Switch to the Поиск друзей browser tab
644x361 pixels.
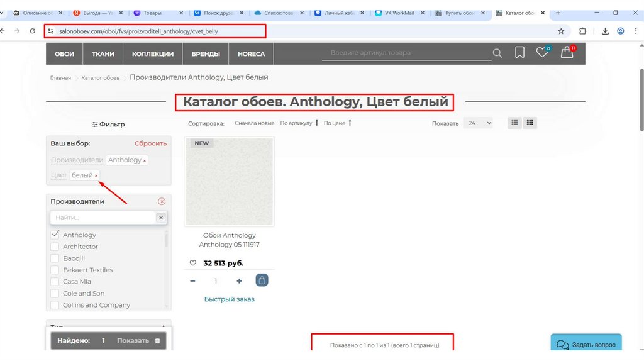[x=218, y=13]
